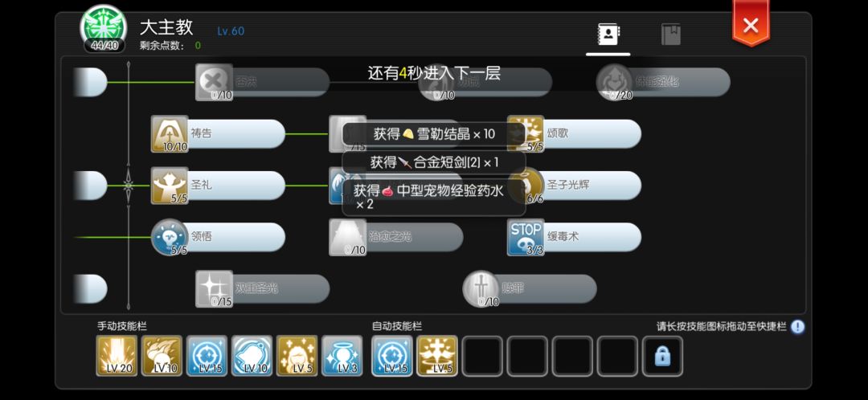This screenshot has width=868, height=400.
Task: Select the first empty auto skill slot
Action: [x=482, y=356]
